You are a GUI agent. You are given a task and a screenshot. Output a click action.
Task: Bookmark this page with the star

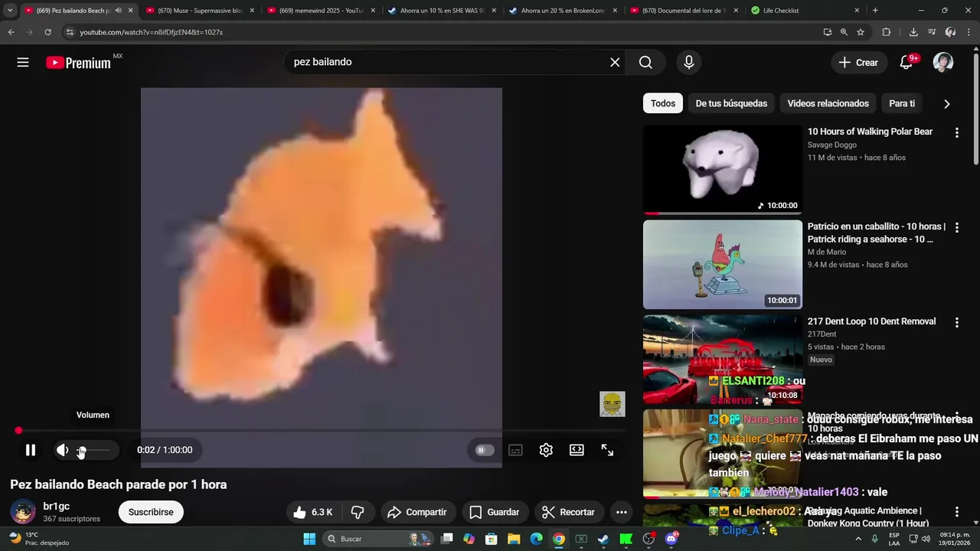(861, 32)
